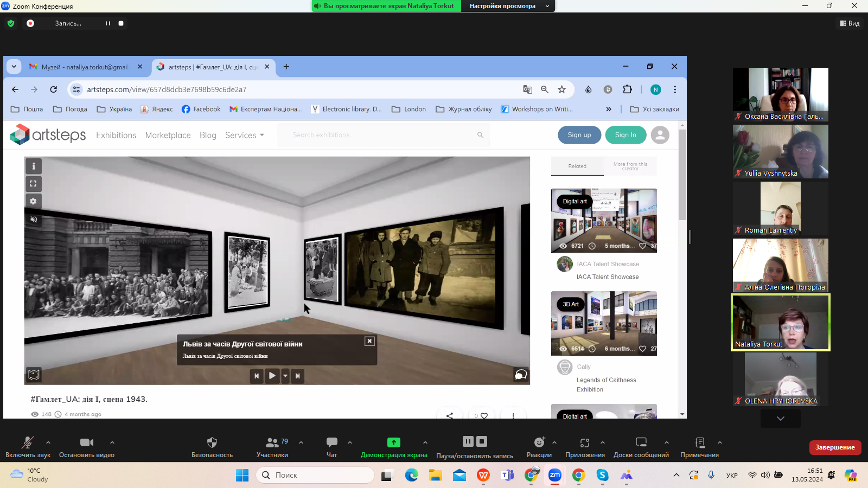
Task: Expand the Services dropdown menu
Action: pos(244,135)
